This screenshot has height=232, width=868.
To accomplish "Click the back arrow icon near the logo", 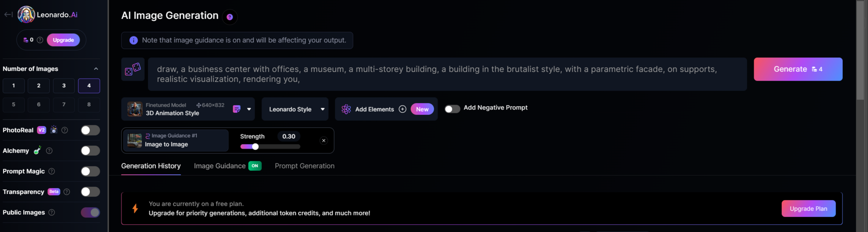I will click(8, 14).
